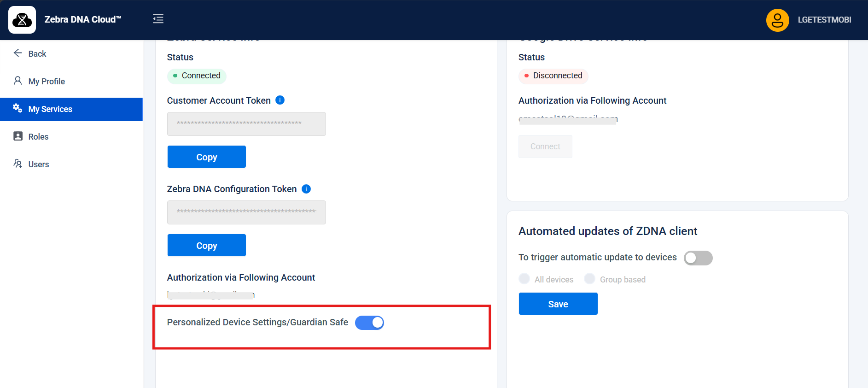The image size is (868, 388).
Task: Click the Disconnected status badge
Action: (x=553, y=76)
